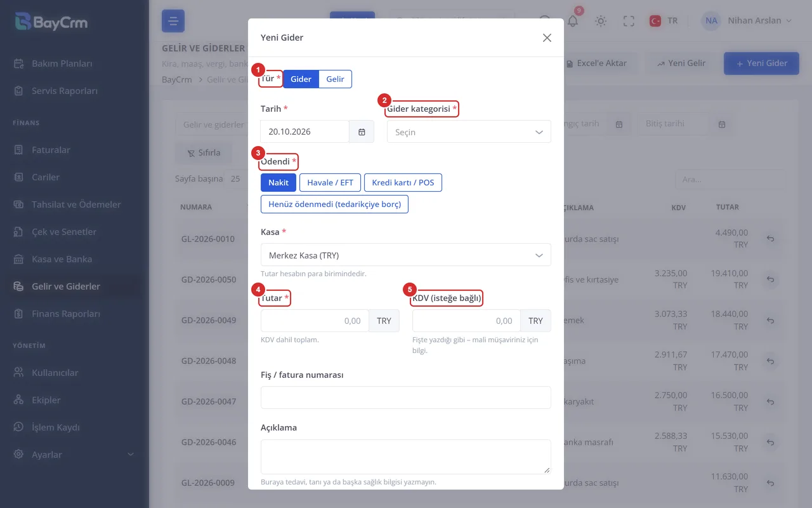Viewport: 812px width, 508px height.
Task: Choose Kredi kartı / POS payment method
Action: [403, 182]
